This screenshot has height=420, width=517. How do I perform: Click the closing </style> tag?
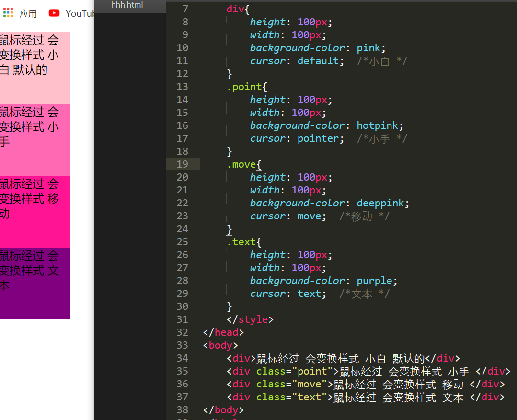click(250, 319)
